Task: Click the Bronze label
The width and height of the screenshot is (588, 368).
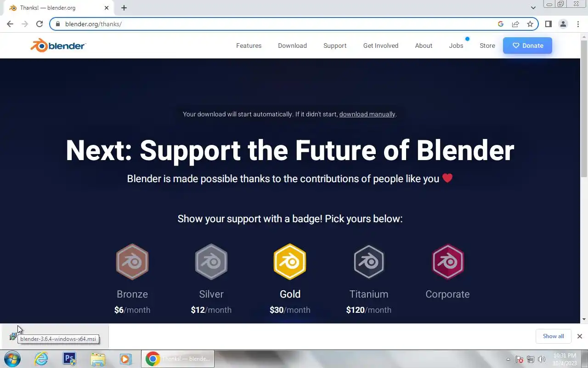Action: [x=132, y=294]
